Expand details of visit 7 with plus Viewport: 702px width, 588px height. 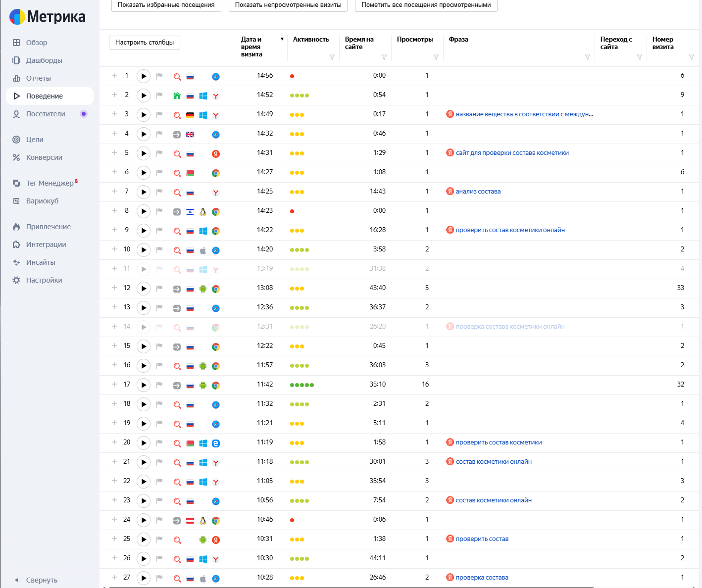point(114,191)
